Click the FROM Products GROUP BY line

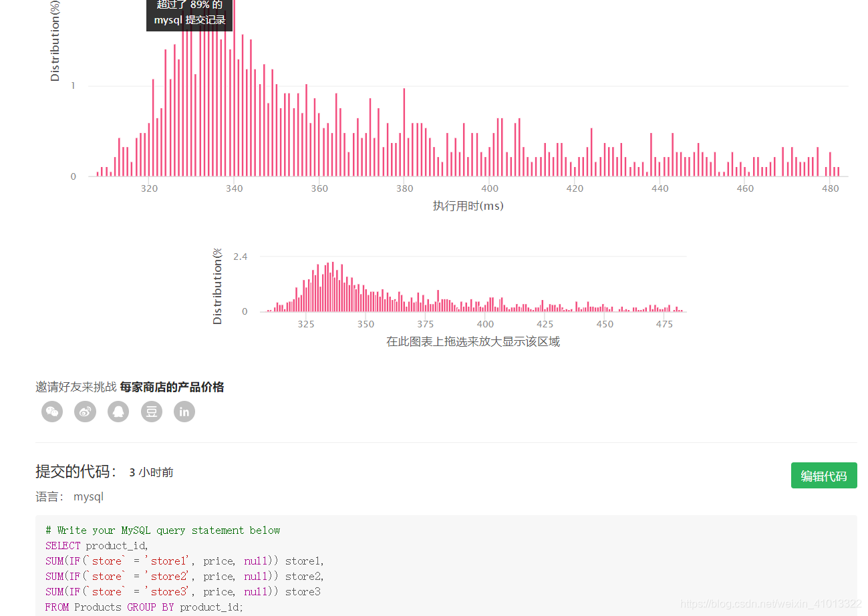pos(144,607)
